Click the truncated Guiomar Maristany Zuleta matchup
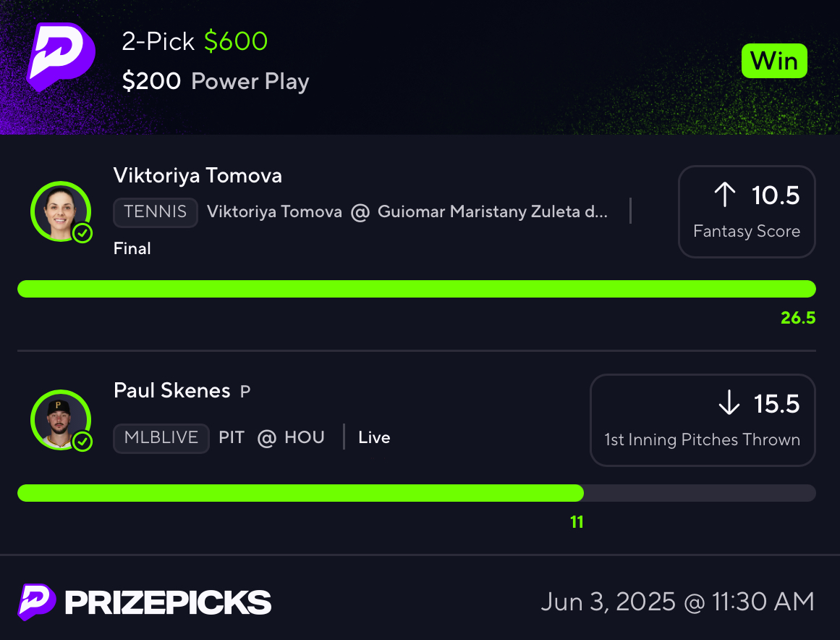Image resolution: width=840 pixels, height=640 pixels. (x=407, y=211)
